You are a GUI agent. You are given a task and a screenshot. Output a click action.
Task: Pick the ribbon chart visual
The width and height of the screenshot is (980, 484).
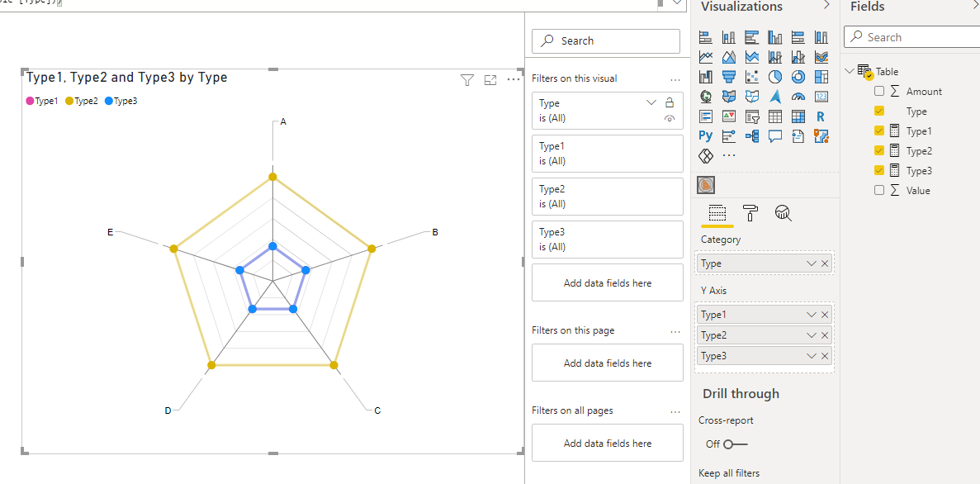pos(821,58)
